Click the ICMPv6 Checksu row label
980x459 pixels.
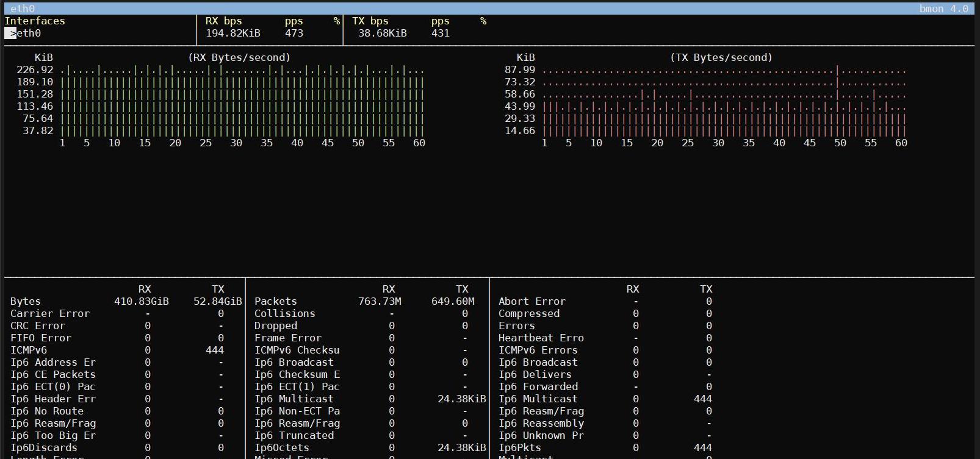297,350
